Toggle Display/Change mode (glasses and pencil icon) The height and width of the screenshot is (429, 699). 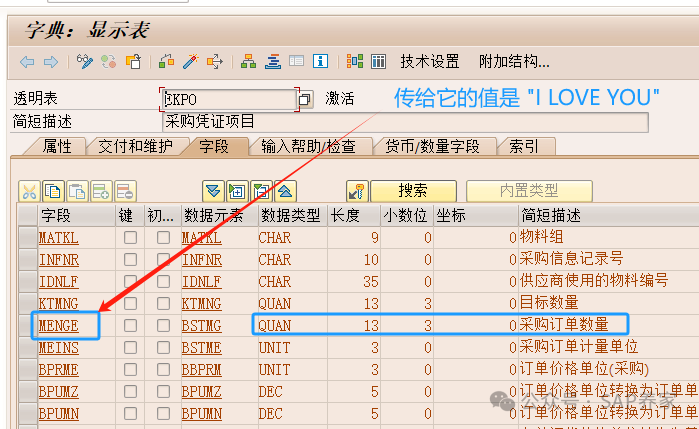tap(84, 62)
